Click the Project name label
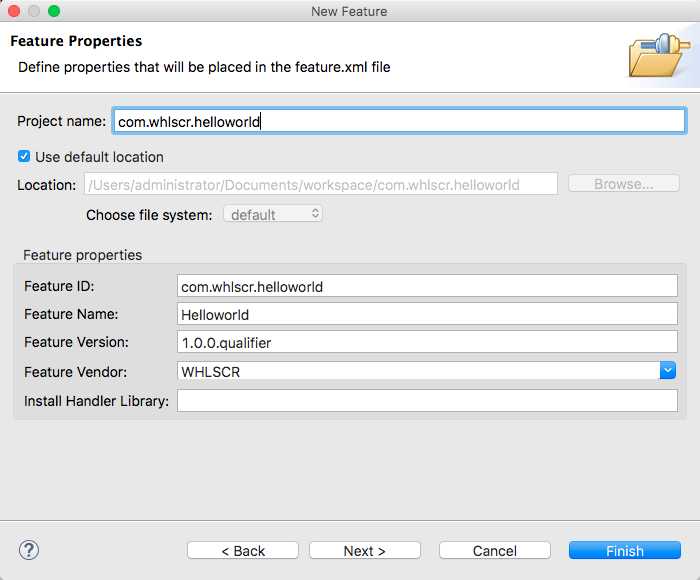 click(x=62, y=121)
